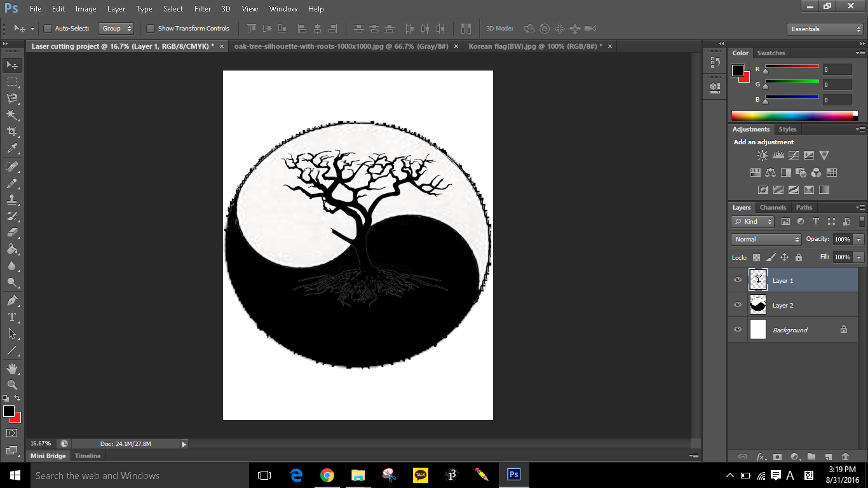The width and height of the screenshot is (868, 488).
Task: Select the Blur tool
Action: pyautogui.click(x=12, y=266)
